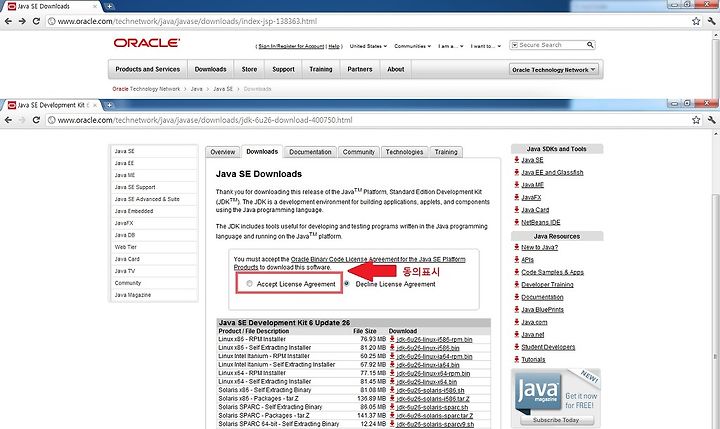Click the search magnifier icon on Oracle header
The height and width of the screenshot is (429, 720).
click(x=590, y=45)
